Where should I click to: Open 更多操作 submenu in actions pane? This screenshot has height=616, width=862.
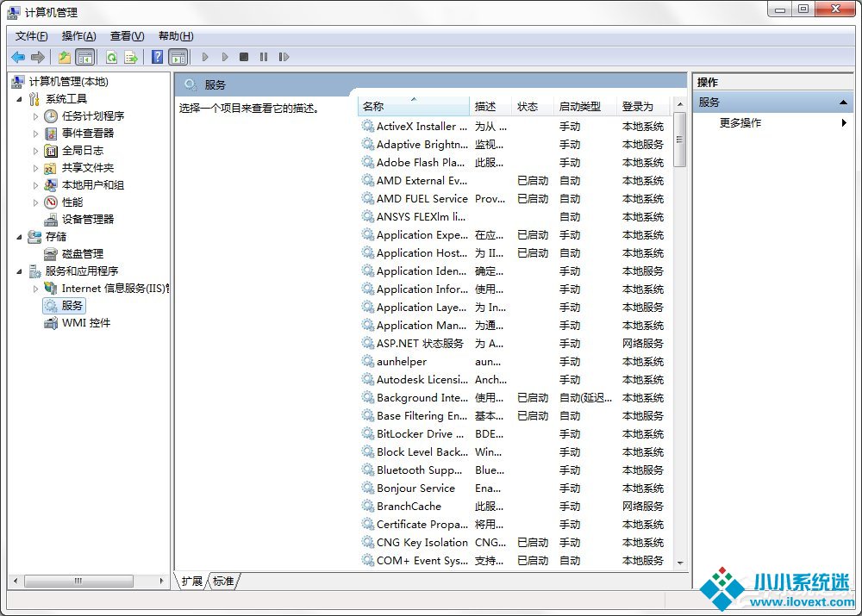[740, 123]
